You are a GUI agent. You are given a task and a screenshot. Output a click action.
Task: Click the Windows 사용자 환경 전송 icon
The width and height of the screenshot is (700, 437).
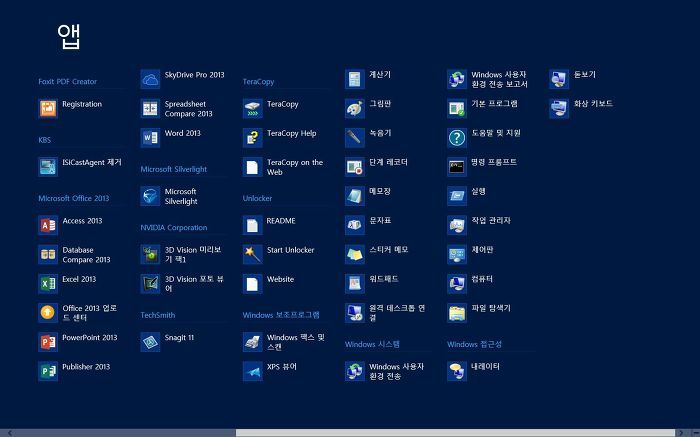pyautogui.click(x=354, y=371)
